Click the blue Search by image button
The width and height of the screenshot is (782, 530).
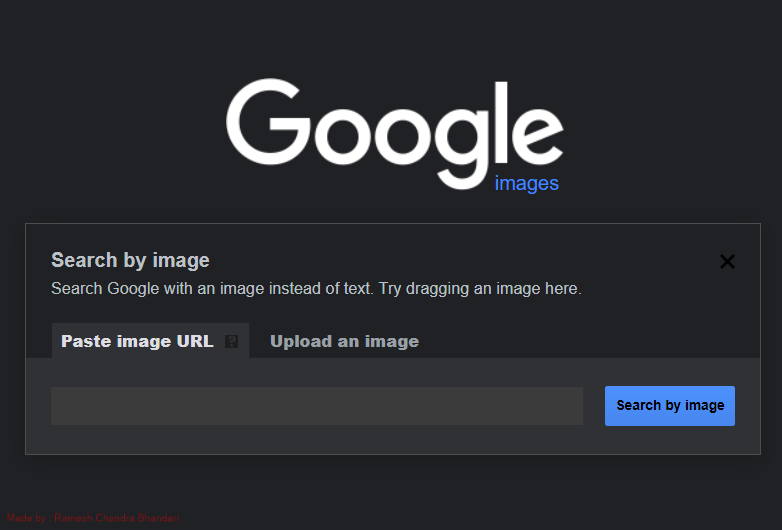(x=670, y=406)
